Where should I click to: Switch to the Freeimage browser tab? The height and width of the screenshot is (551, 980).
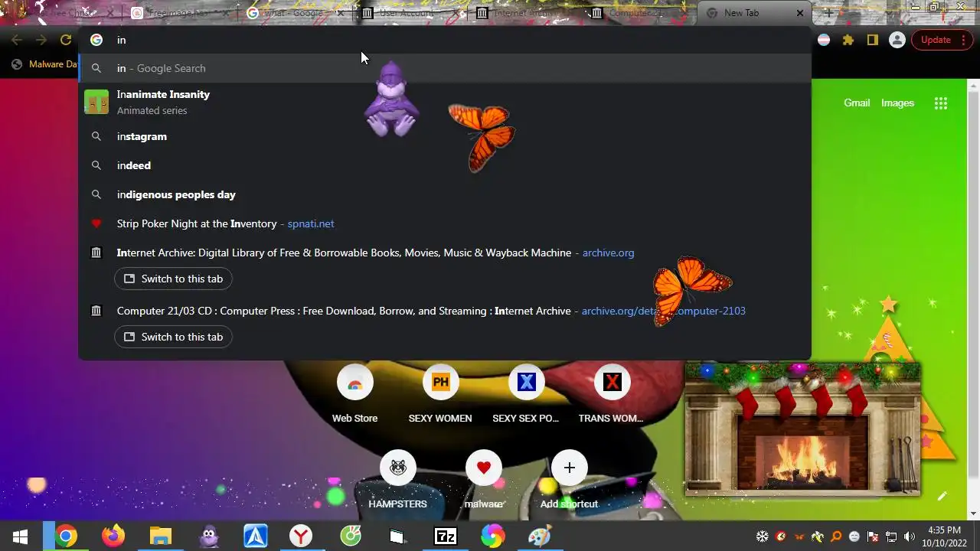click(x=179, y=13)
